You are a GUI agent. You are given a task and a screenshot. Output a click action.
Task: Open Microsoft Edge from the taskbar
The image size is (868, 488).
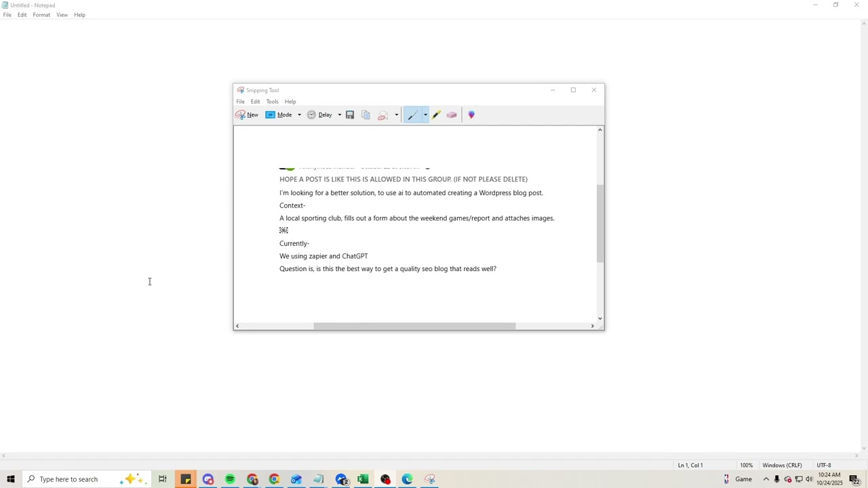click(407, 479)
